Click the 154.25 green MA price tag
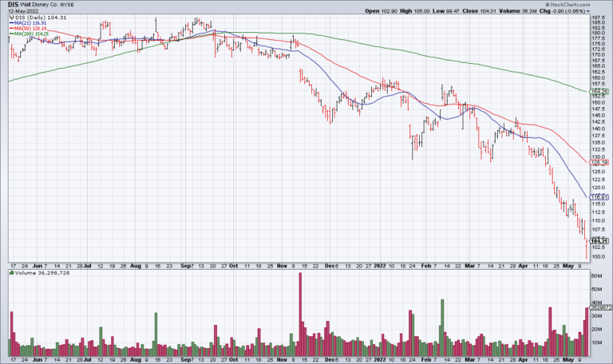The height and width of the screenshot is (364, 613). pos(599,93)
